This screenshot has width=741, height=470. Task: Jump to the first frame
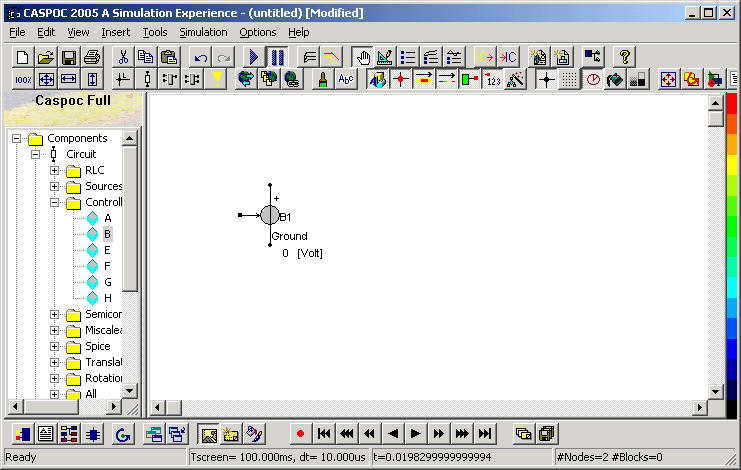point(324,434)
